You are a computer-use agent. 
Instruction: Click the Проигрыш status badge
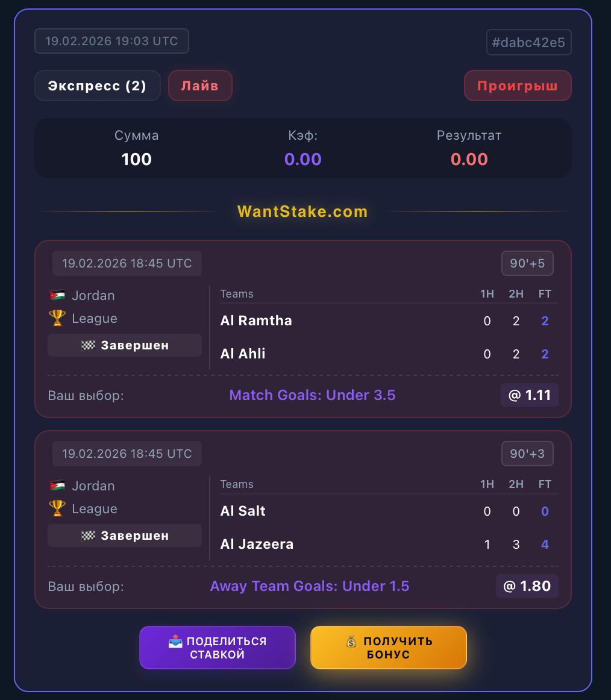[517, 86]
